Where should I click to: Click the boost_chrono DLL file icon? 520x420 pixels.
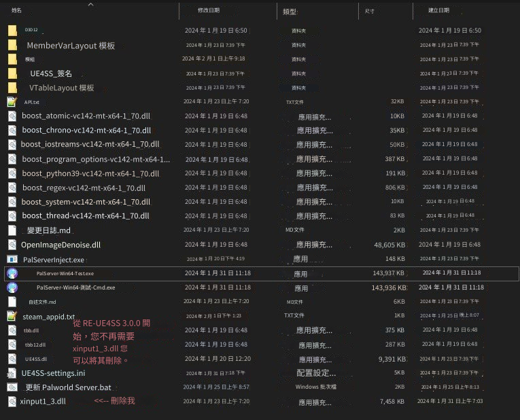(x=12, y=130)
